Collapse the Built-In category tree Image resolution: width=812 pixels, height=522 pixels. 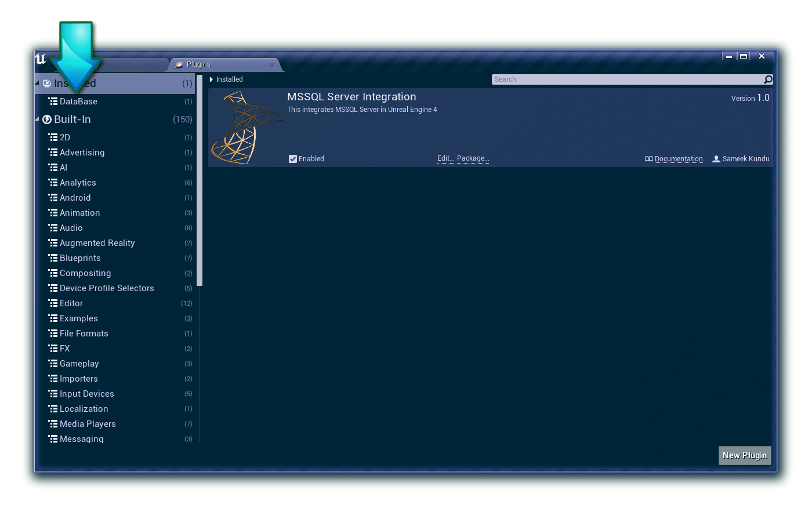37,119
